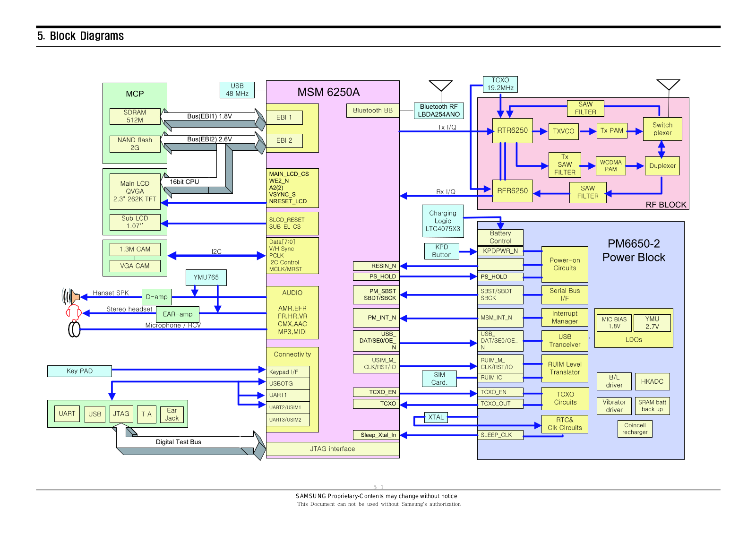Click the Duplexer block
This screenshot has width=756, height=535.
(x=662, y=166)
